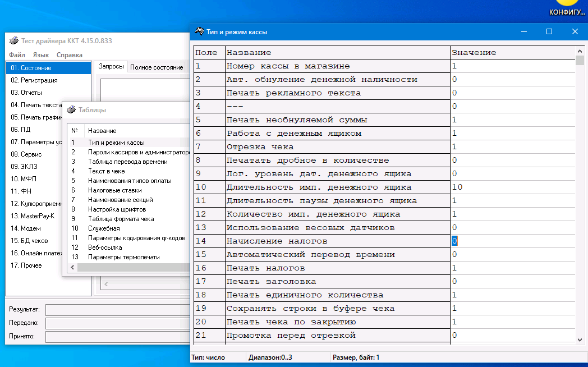
Task: Select Наименования типов оплаты table
Action: (x=128, y=181)
